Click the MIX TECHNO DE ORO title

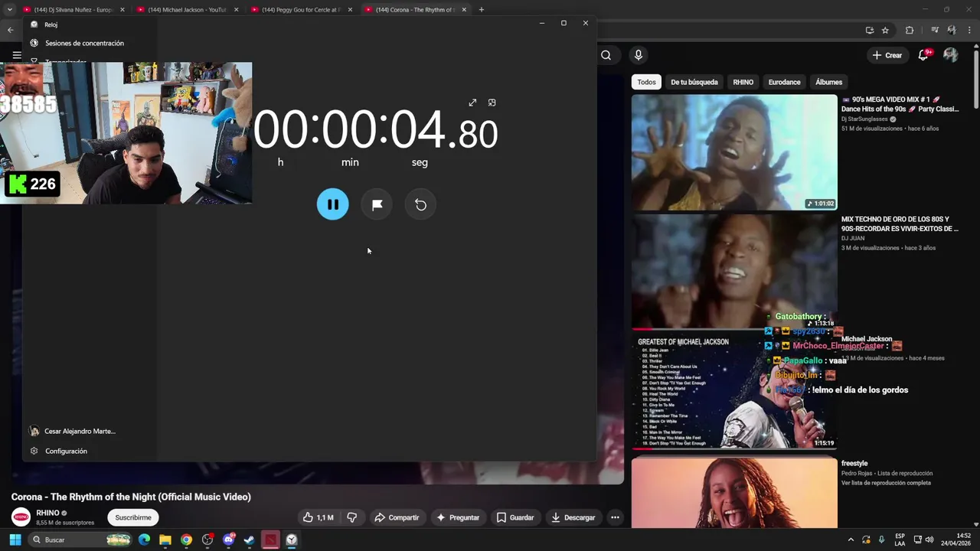coord(900,223)
